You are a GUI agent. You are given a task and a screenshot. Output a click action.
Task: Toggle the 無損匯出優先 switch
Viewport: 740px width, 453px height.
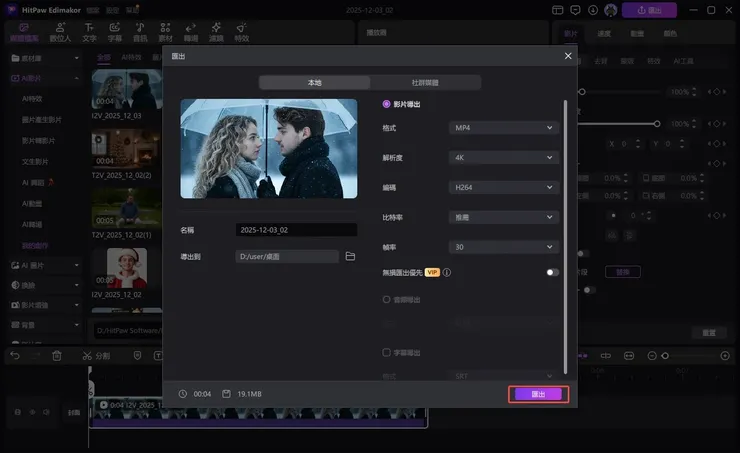552,272
